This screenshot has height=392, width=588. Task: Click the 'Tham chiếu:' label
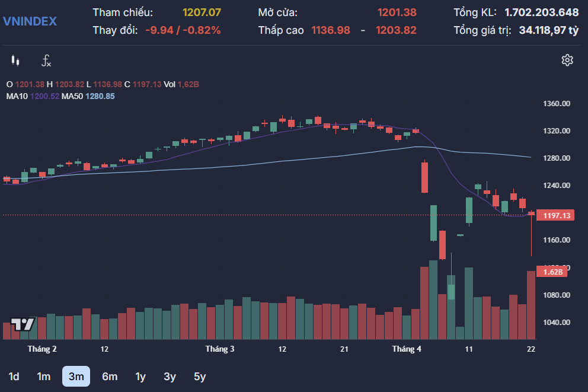[x=123, y=12]
